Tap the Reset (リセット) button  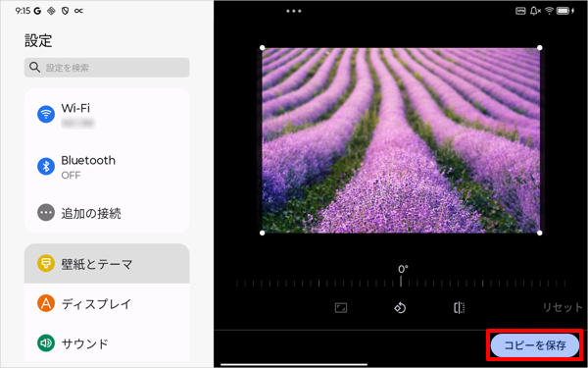[x=563, y=307]
